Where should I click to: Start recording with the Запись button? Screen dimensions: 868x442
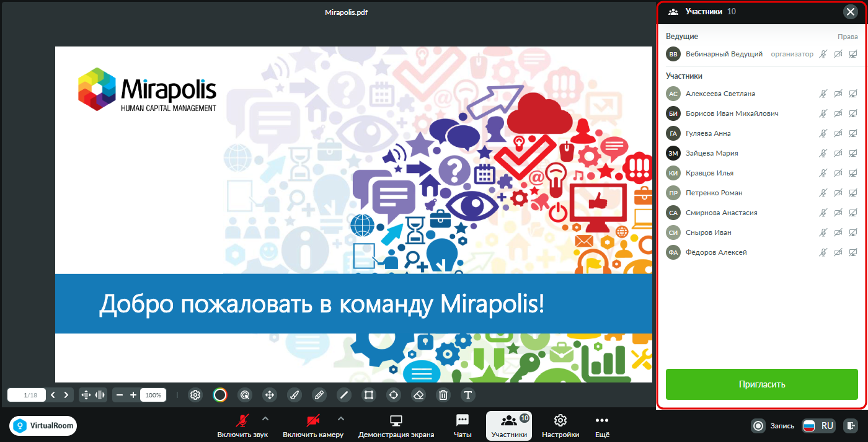coord(773,426)
